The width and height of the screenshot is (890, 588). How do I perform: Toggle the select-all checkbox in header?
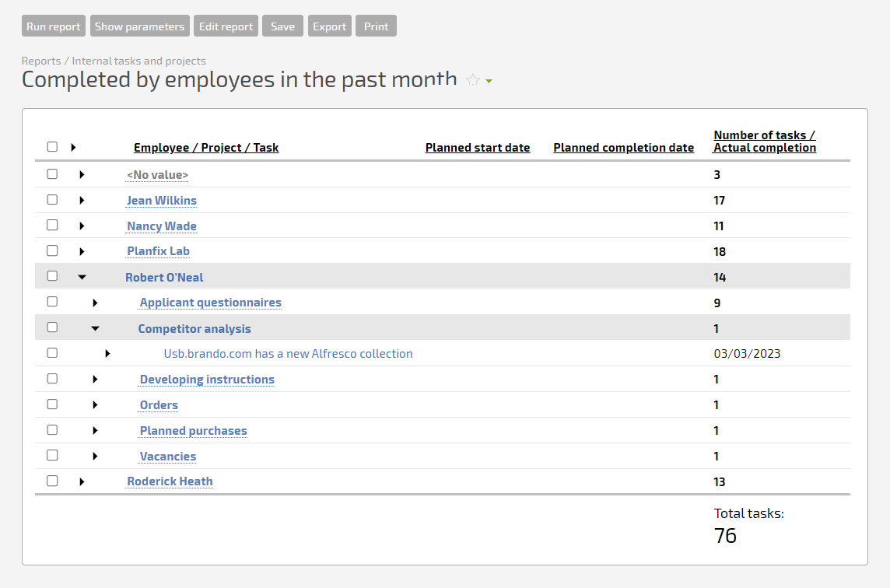click(52, 147)
